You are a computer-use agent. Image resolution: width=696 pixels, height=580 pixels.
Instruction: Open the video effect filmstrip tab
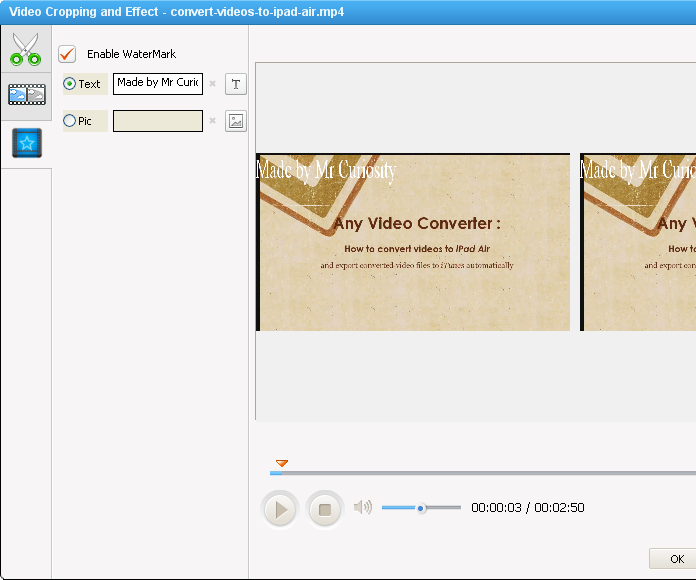point(27,95)
